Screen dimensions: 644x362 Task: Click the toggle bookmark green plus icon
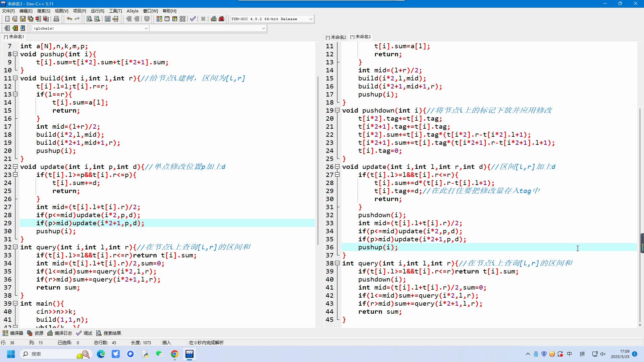coord(15,28)
